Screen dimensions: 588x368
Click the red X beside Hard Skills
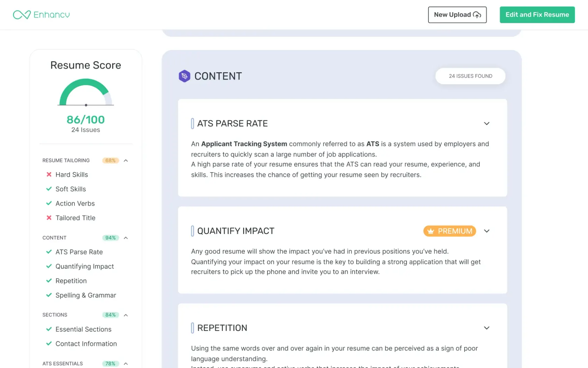(49, 175)
